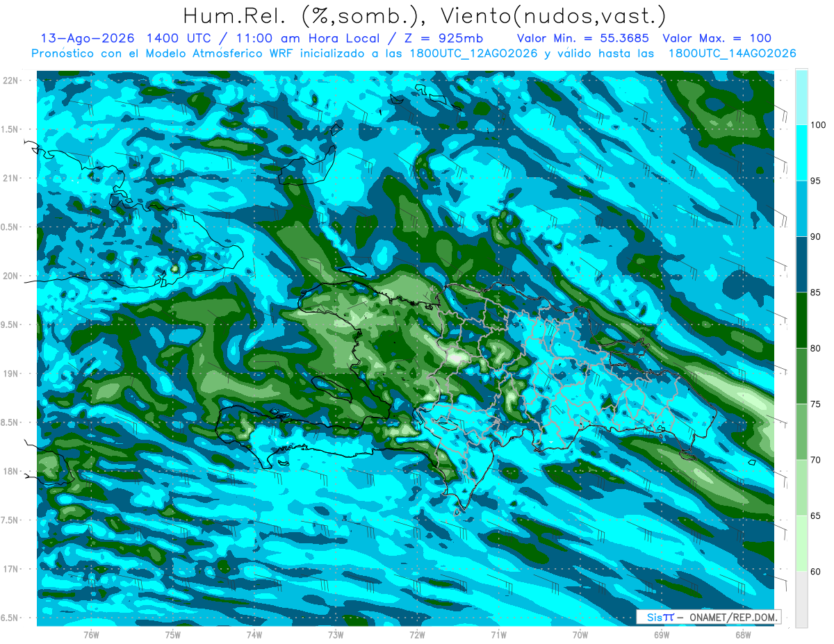This screenshot has width=834, height=644.
Task: Click 'Valor Min. = 55.3685' text
Action: [x=583, y=38]
